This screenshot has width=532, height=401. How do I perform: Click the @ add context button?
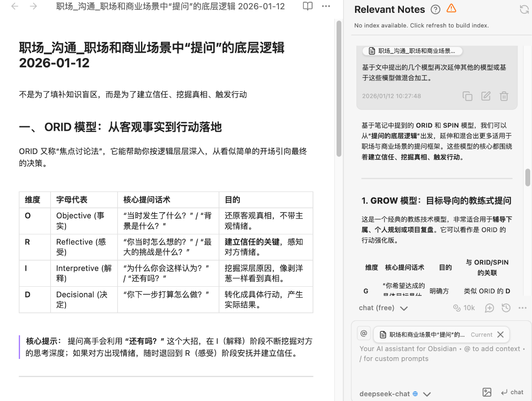364,334
